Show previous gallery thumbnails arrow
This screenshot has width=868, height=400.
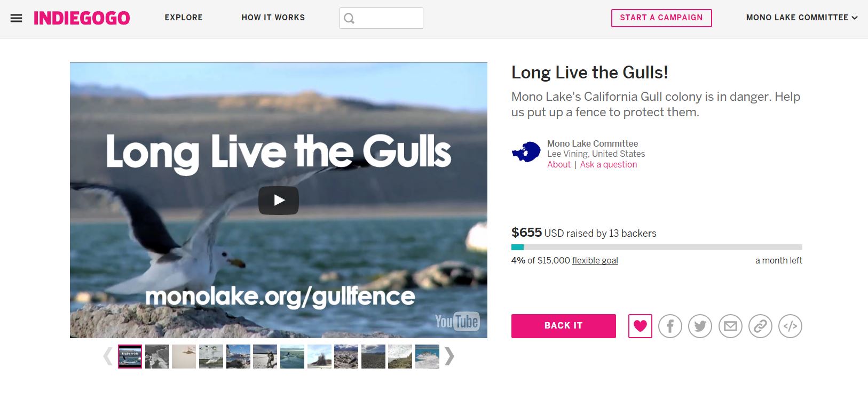point(108,356)
